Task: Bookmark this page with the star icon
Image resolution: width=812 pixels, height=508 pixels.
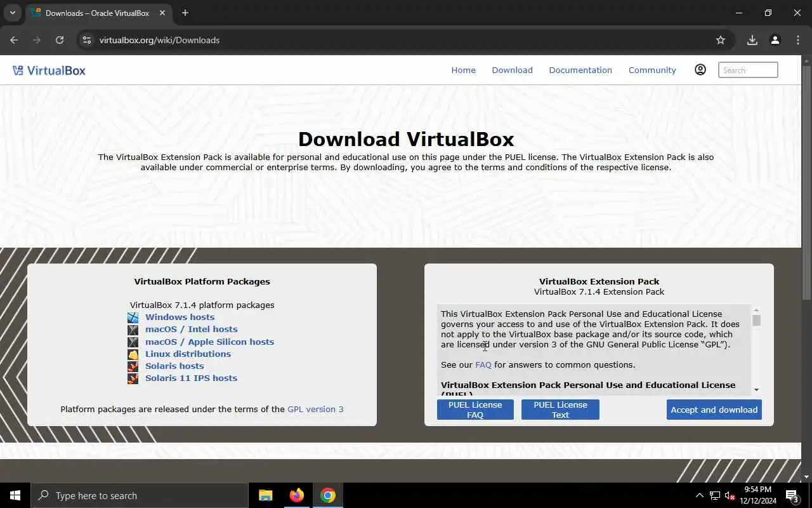Action: 721,40
